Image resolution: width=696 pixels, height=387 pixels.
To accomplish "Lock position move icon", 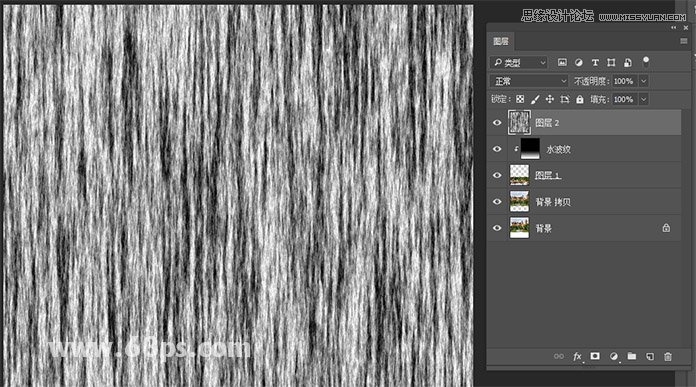I will click(x=550, y=99).
